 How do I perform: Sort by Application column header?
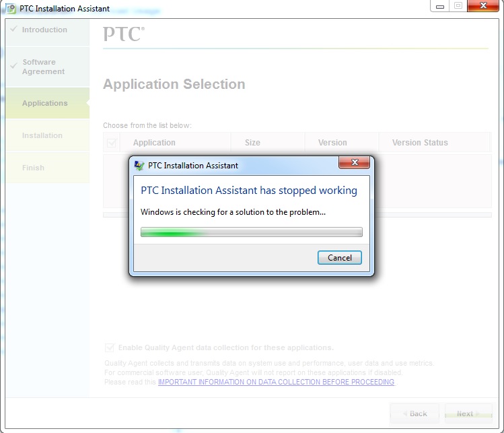[x=175, y=143]
